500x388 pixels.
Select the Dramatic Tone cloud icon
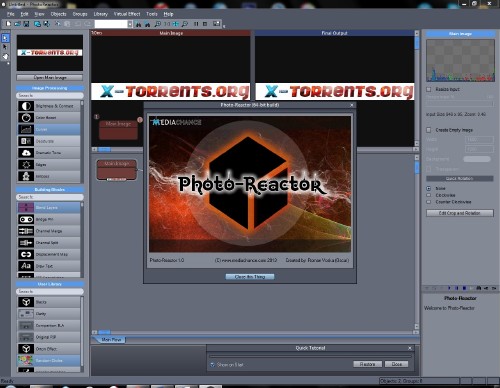click(x=26, y=153)
